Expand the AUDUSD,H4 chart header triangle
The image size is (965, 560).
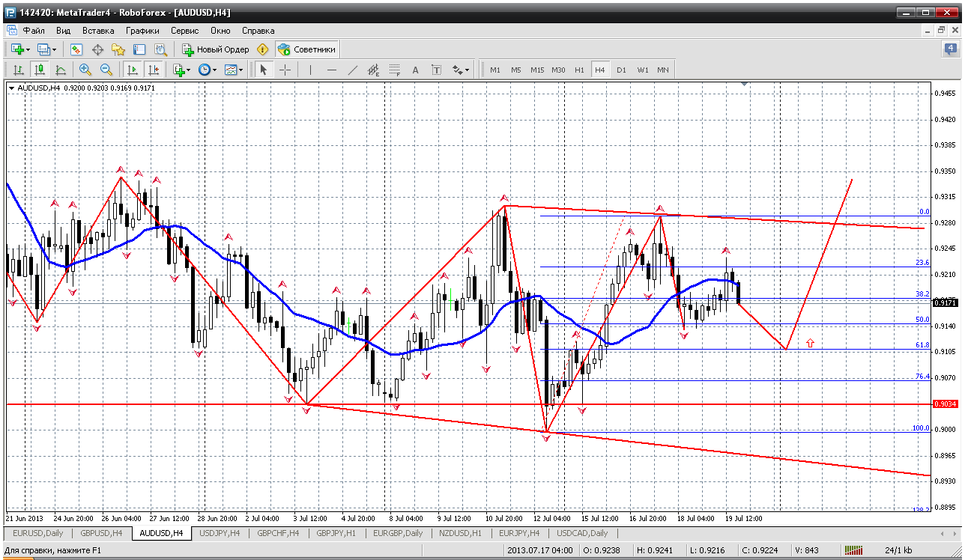coord(11,88)
